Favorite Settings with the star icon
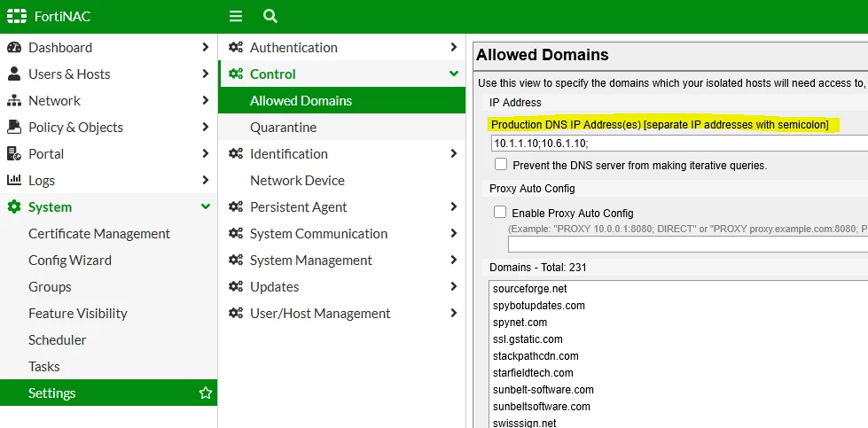This screenshot has height=428, width=868. (x=206, y=393)
